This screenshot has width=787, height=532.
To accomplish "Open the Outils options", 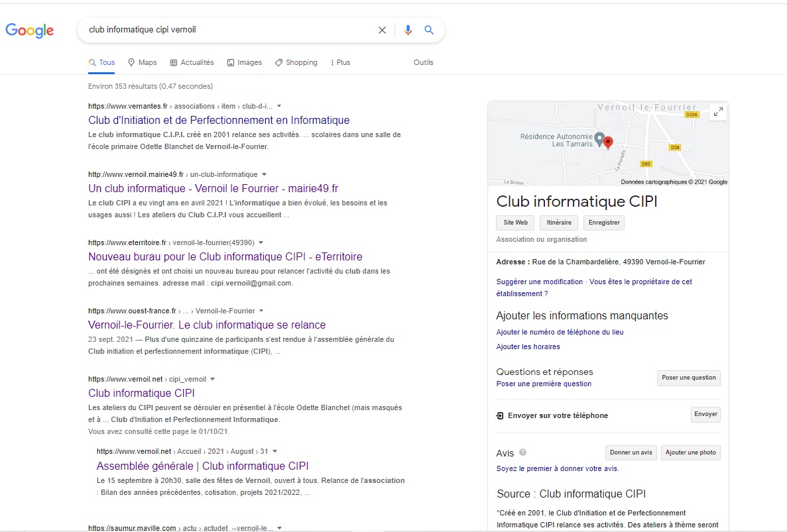I will coord(423,63).
